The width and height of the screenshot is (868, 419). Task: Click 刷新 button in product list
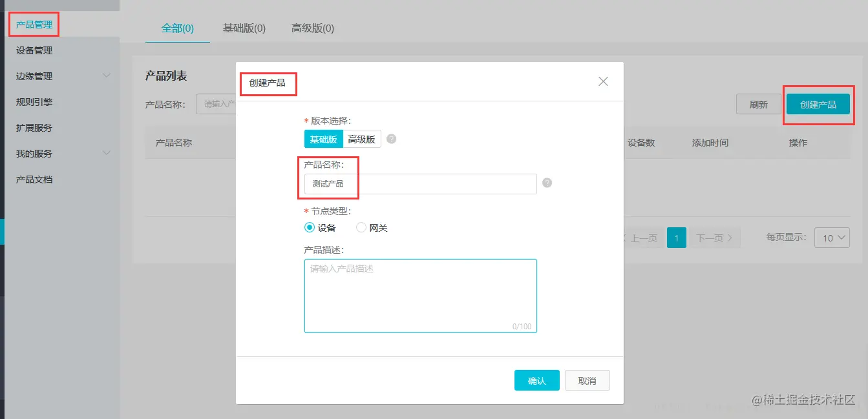point(759,105)
